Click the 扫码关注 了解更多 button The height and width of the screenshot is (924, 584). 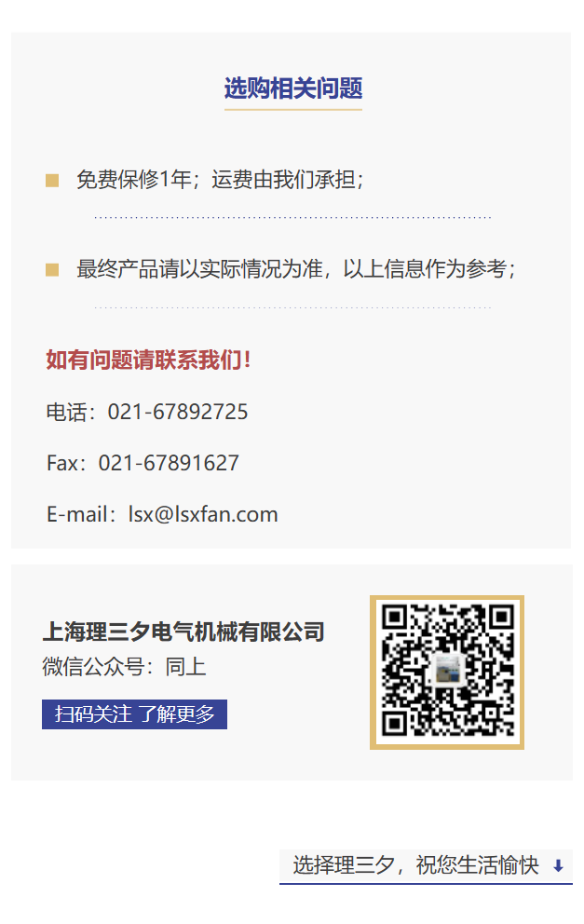point(134,714)
